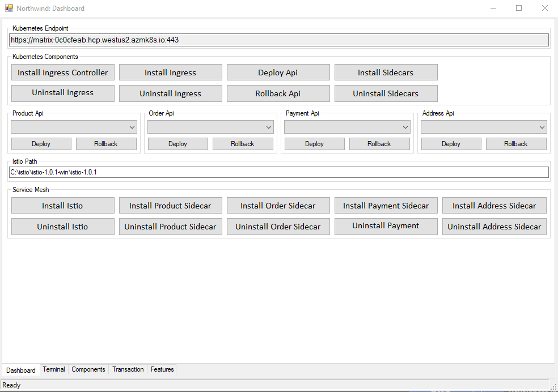Viewport: 558px width, 392px height.
Task: Click the Install Product Sidecar button
Action: tap(171, 206)
